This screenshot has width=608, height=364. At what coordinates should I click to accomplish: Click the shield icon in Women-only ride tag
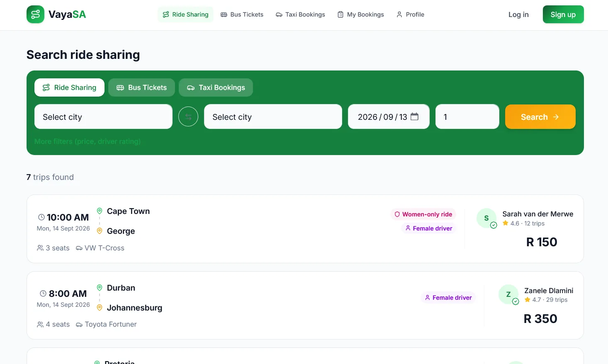click(397, 214)
